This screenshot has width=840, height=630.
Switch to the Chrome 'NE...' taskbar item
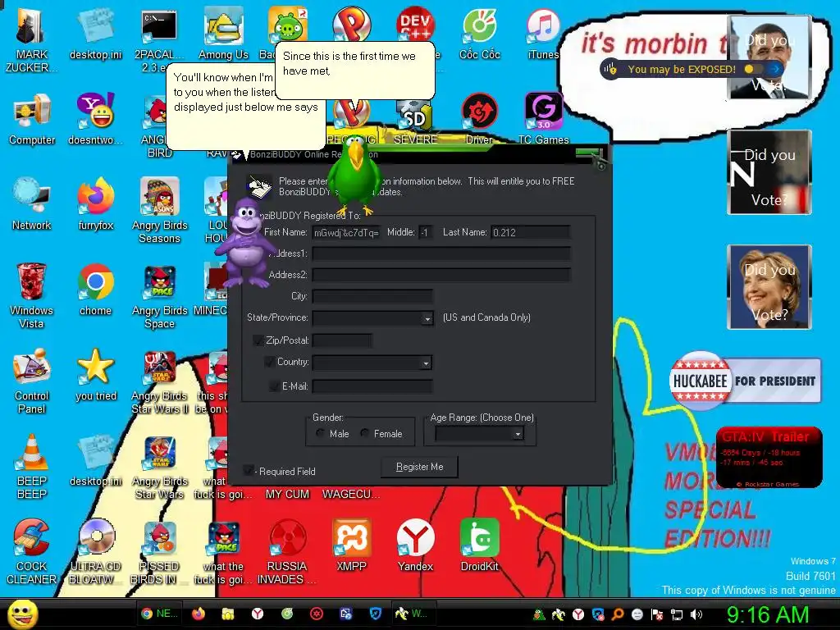pos(160,614)
